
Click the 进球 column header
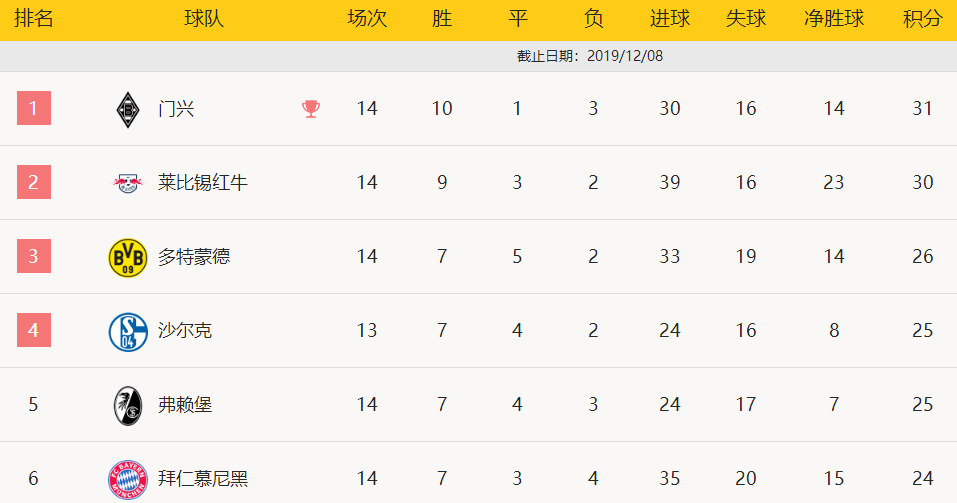tap(670, 18)
